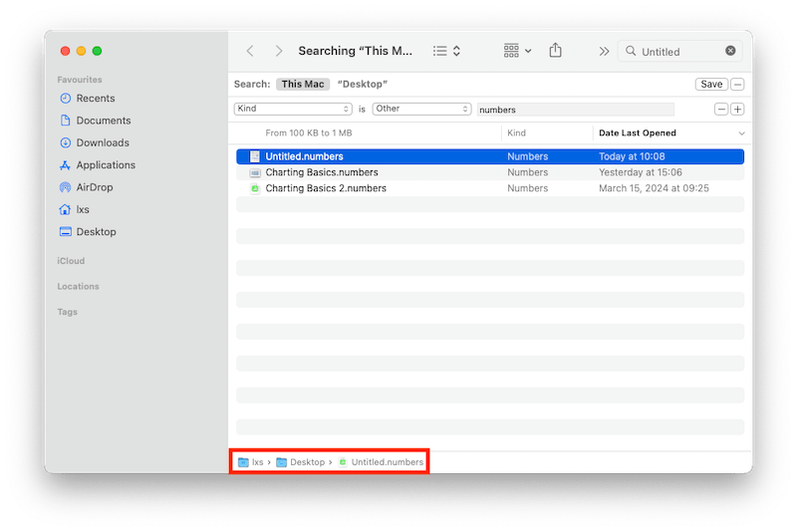The width and height of the screenshot is (797, 532).
Task: Open the Kind attribute dropdown
Action: click(x=293, y=109)
